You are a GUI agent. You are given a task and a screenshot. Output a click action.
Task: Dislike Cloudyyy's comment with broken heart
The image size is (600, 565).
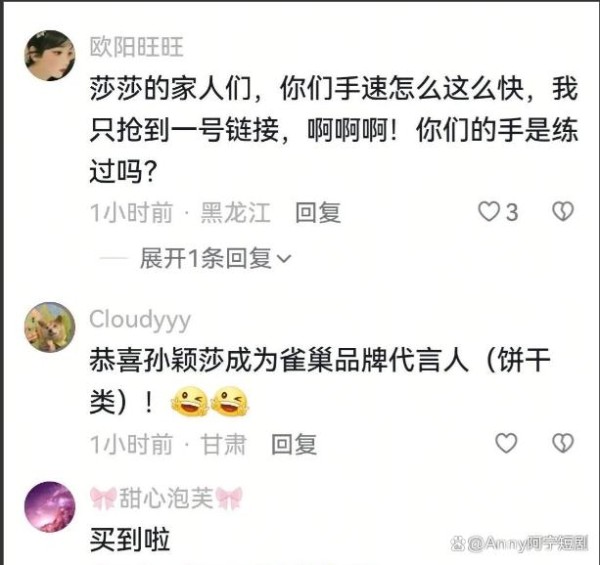coord(563,443)
